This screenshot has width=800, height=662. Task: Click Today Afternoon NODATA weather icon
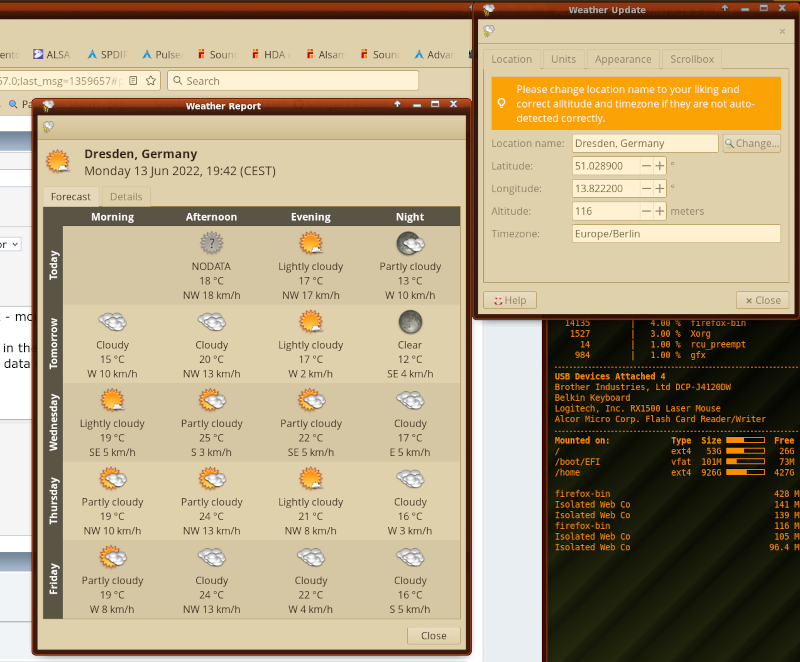click(x=211, y=243)
